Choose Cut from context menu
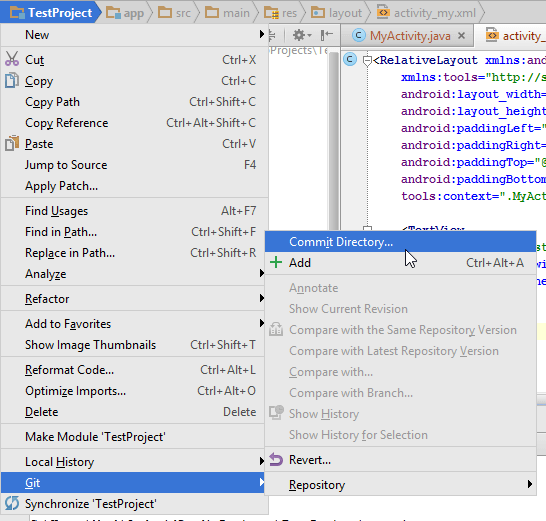 point(134,60)
